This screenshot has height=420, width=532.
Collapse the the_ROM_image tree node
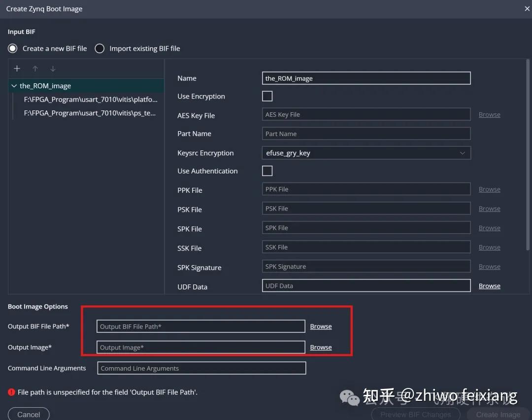[14, 85]
